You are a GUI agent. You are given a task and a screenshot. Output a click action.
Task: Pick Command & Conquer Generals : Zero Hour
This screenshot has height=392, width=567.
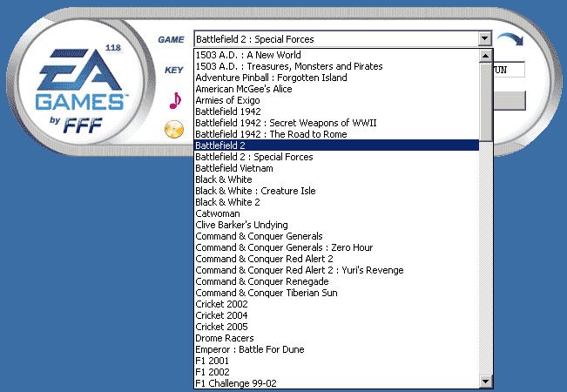(x=335, y=247)
